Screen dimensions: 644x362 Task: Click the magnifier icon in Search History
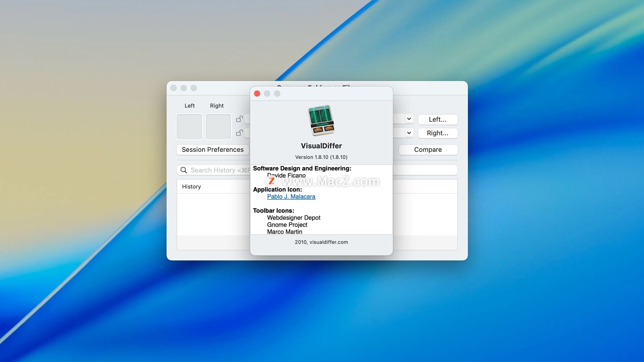[184, 170]
